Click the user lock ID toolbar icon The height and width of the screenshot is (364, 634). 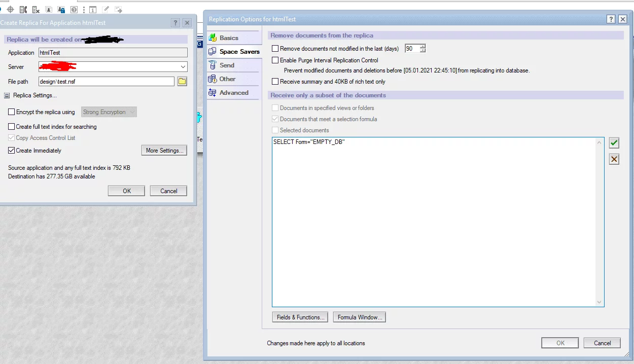pos(61,9)
